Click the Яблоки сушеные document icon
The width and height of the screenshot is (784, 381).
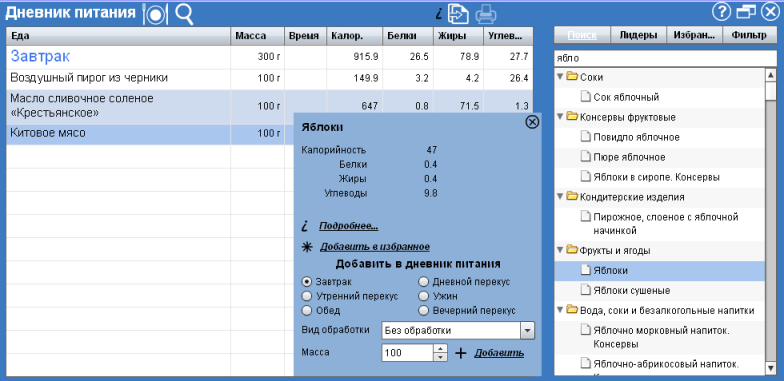[x=585, y=290]
